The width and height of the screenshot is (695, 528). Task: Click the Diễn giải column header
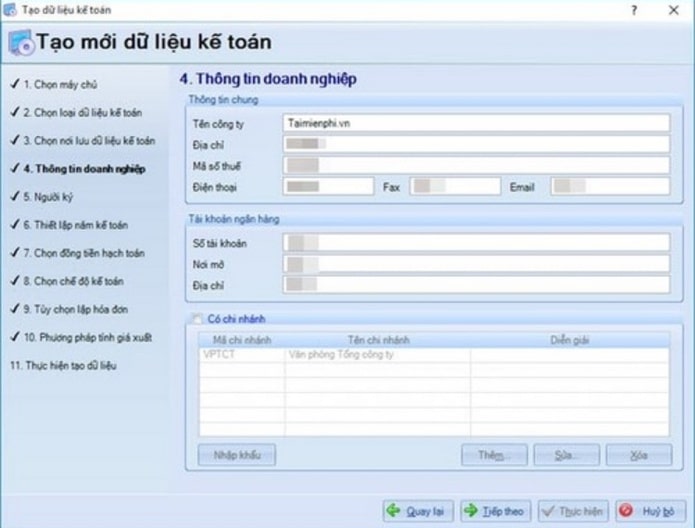pos(570,340)
